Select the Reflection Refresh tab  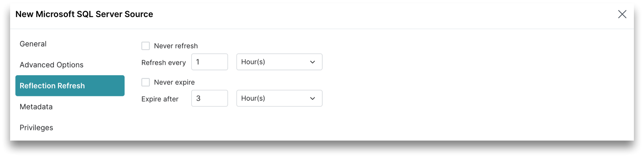pyautogui.click(x=70, y=86)
